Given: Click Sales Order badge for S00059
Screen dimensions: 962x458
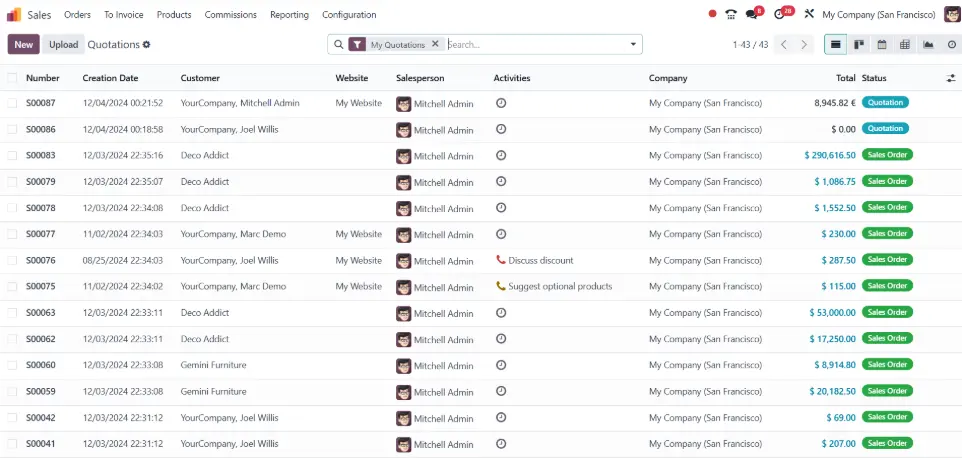Looking at the screenshot, I should 887,391.
